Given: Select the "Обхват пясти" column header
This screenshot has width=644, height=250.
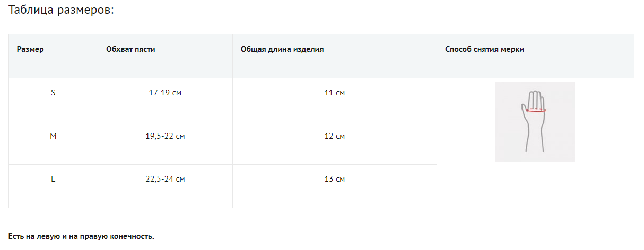Looking at the screenshot, I should coord(130,49).
